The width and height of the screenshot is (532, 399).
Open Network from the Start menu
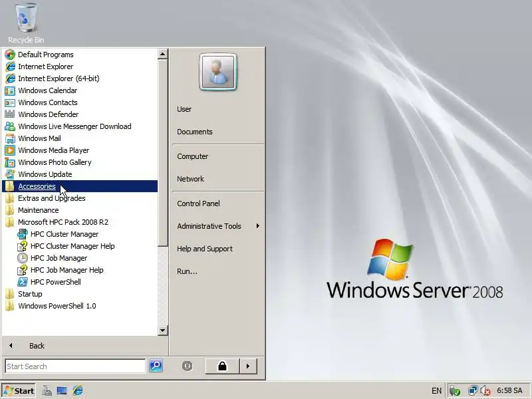point(190,179)
